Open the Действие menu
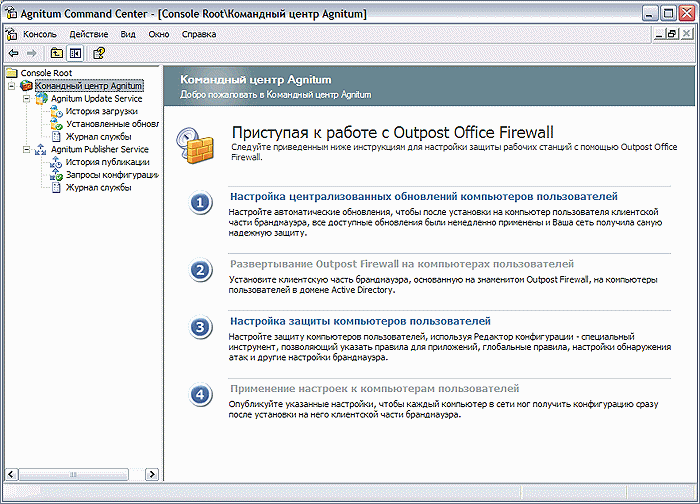 point(89,34)
